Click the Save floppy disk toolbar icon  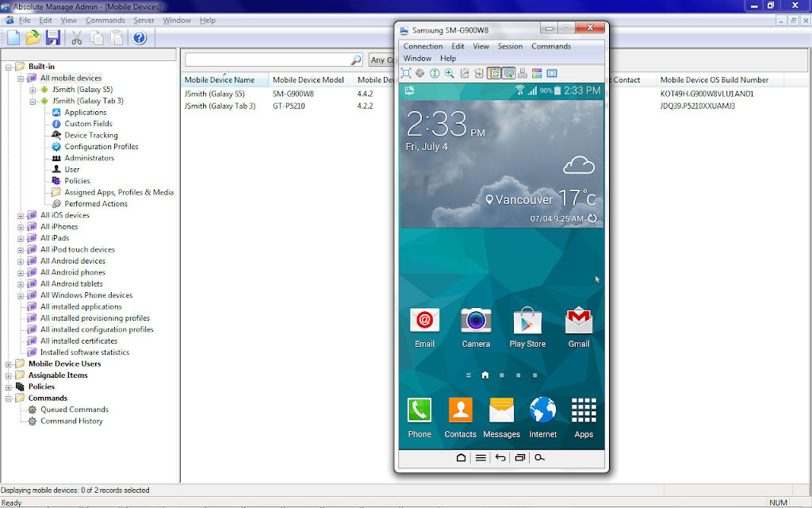53,37
